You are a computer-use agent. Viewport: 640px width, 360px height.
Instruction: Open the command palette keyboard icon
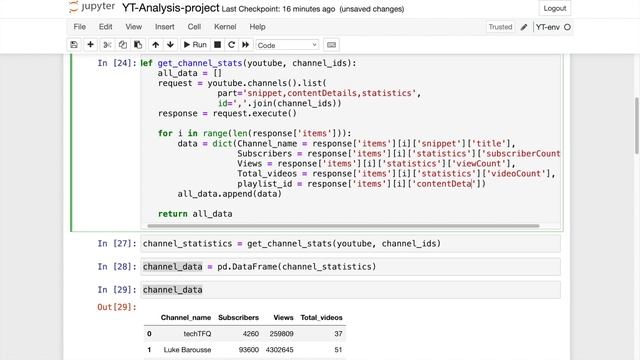pos(331,45)
